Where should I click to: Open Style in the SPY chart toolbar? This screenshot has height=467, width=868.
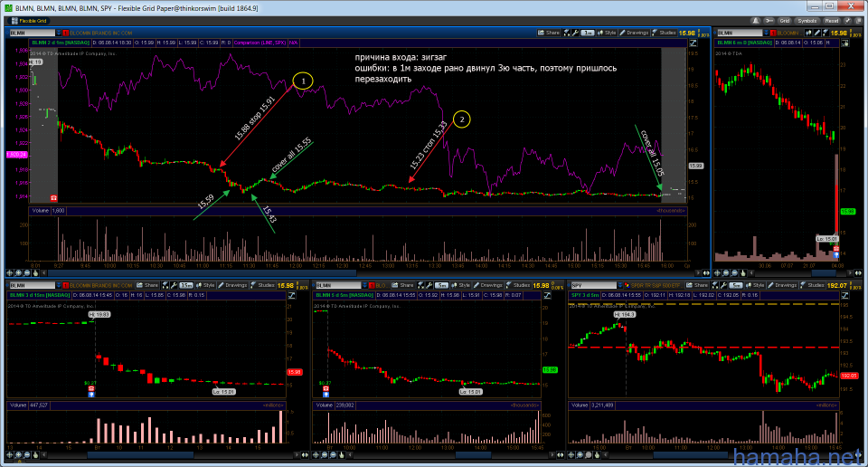[x=755, y=285]
